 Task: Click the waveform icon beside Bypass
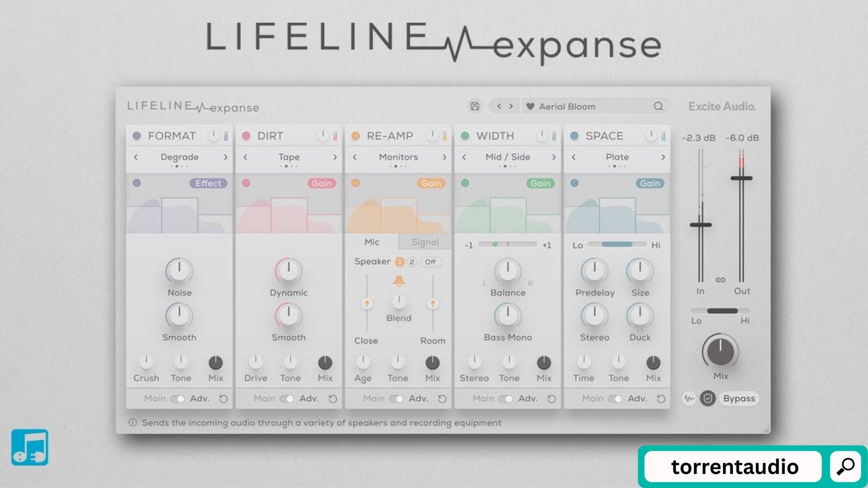689,399
